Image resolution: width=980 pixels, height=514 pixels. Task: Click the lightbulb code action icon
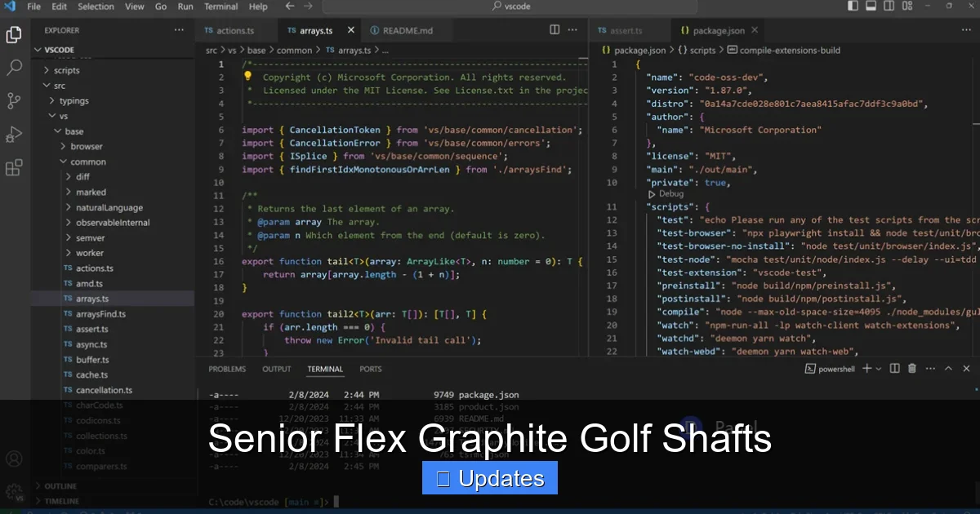247,77
